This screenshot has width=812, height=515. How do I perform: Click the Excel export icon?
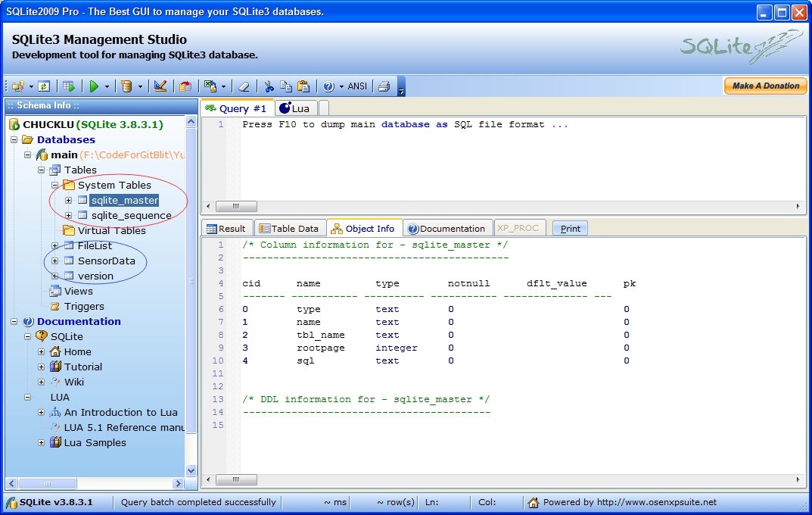[210, 86]
